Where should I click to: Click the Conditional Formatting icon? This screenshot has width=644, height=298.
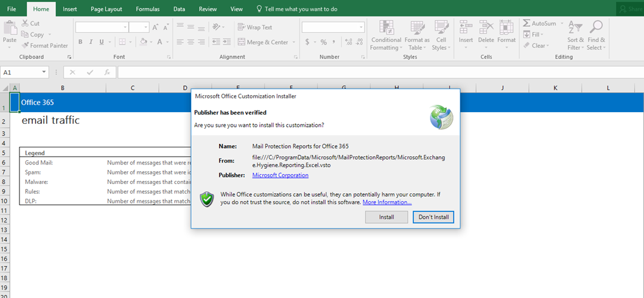click(x=386, y=35)
